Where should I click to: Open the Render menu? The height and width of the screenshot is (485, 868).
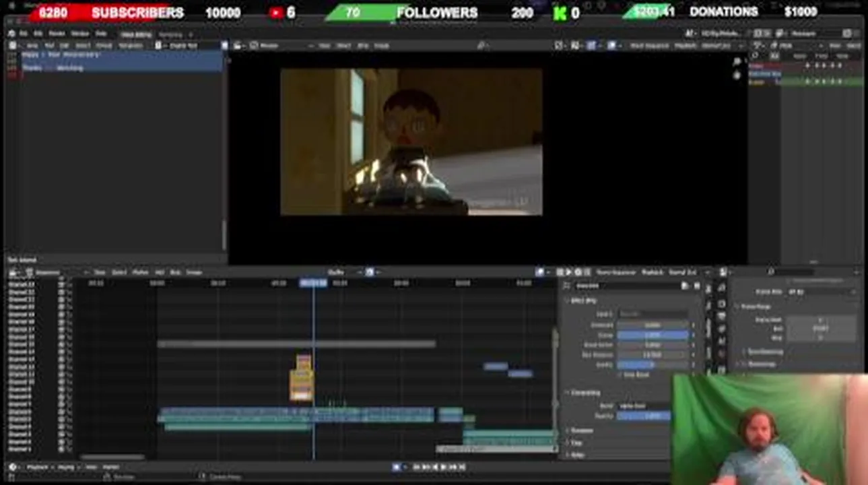coord(57,34)
